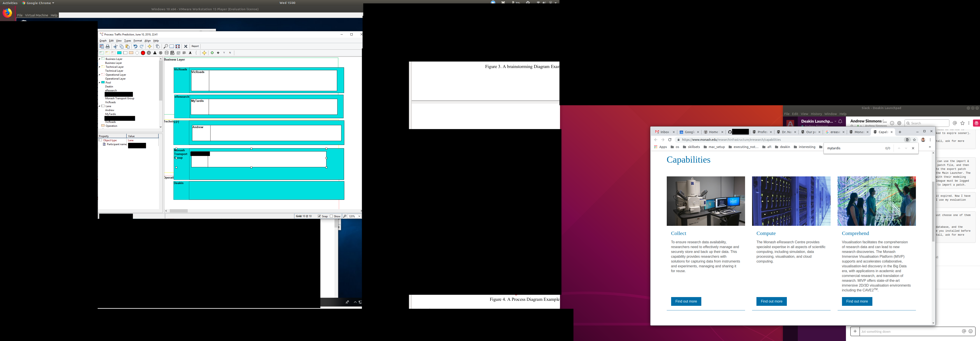Click the print icon in the process editor toolbar

click(x=108, y=46)
